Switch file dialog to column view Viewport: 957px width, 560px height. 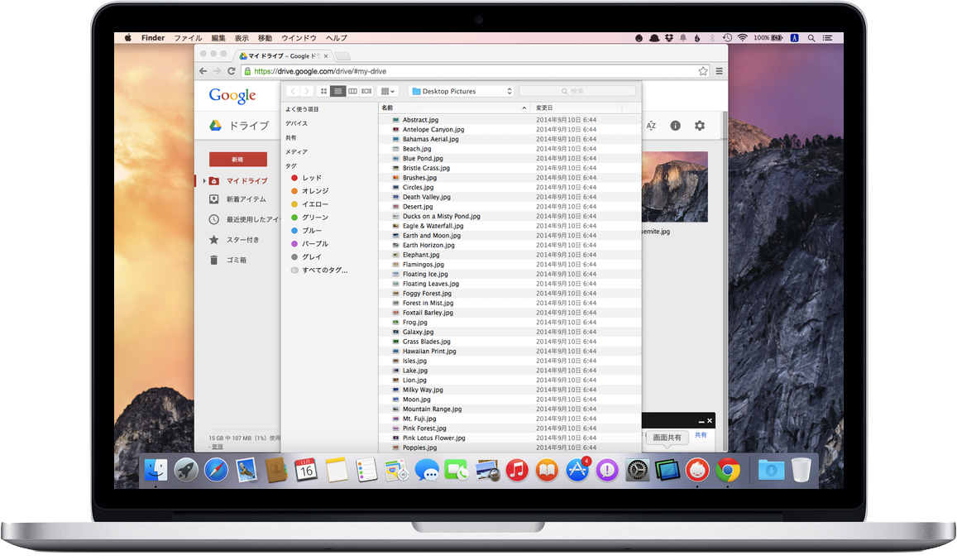352,91
